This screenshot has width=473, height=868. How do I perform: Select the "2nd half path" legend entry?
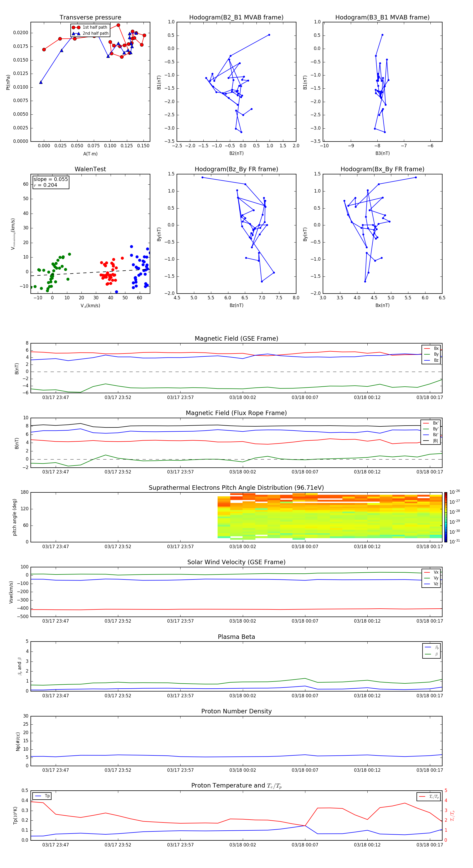pyautogui.click(x=90, y=33)
